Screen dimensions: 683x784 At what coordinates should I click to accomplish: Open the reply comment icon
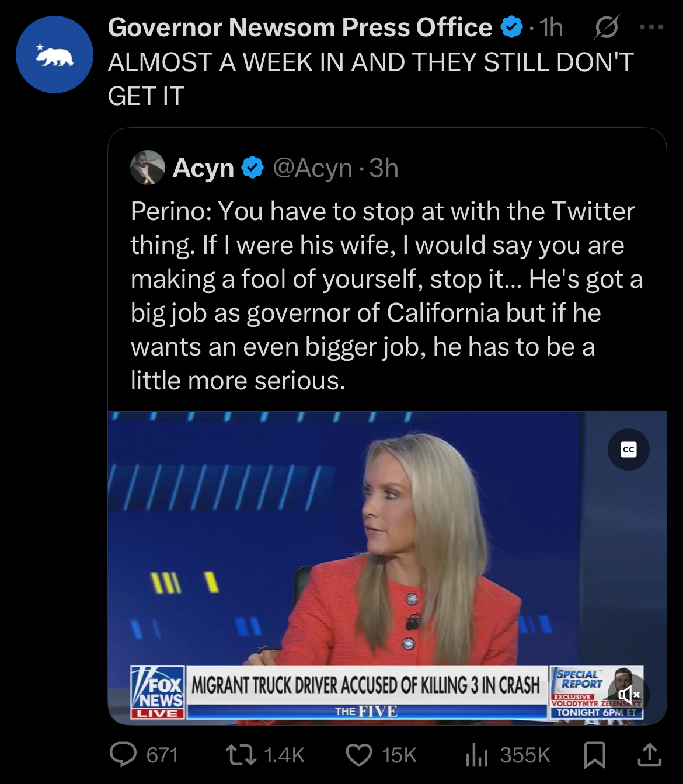click(123, 754)
